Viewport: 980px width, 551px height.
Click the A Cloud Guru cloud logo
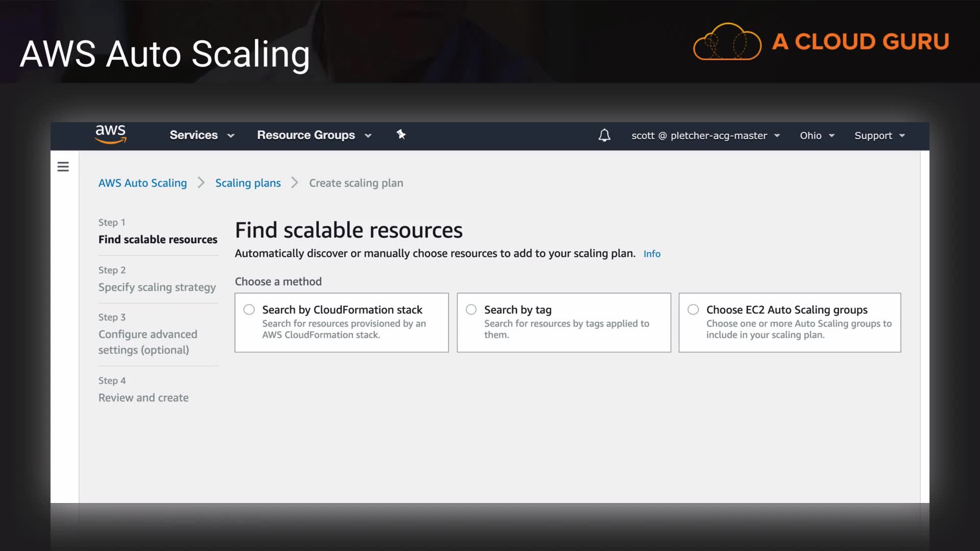pos(727,42)
